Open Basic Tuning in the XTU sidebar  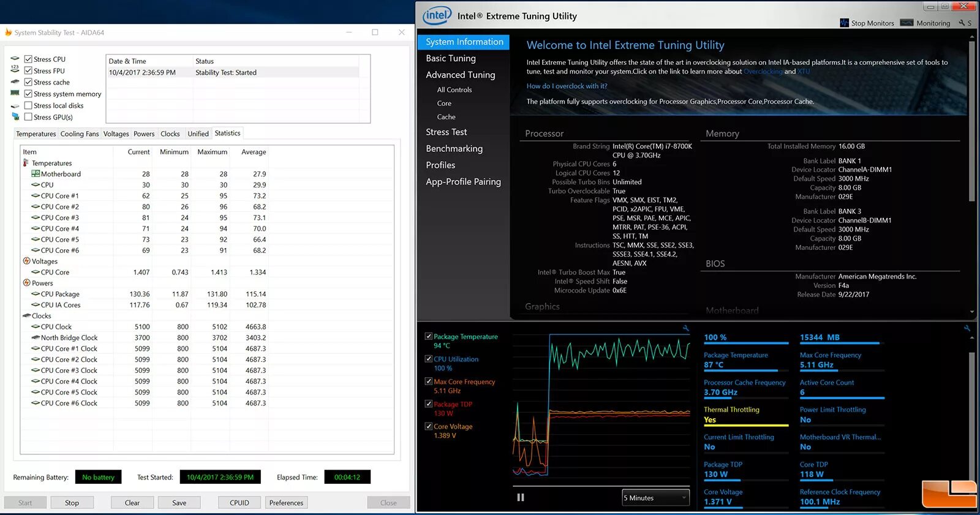pyautogui.click(x=451, y=58)
